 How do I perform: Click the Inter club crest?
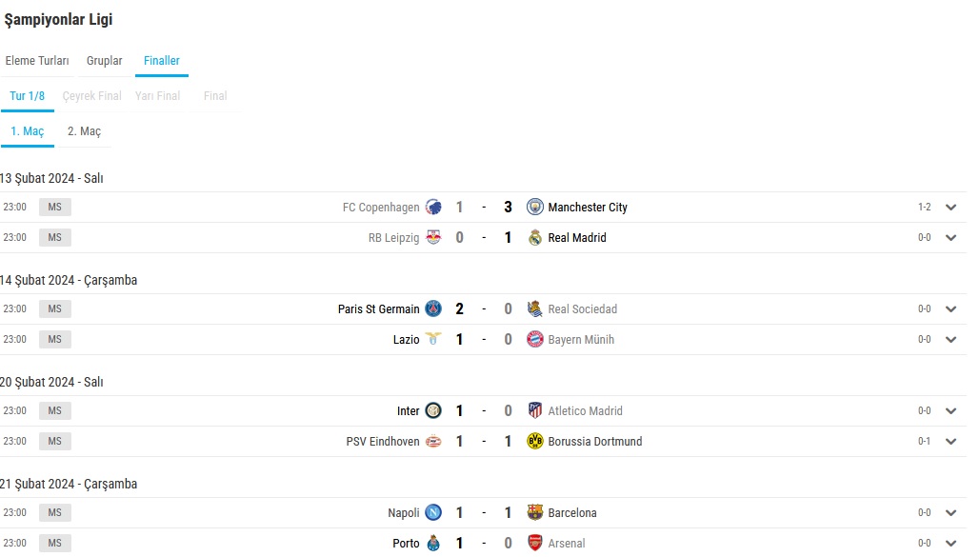(x=433, y=410)
